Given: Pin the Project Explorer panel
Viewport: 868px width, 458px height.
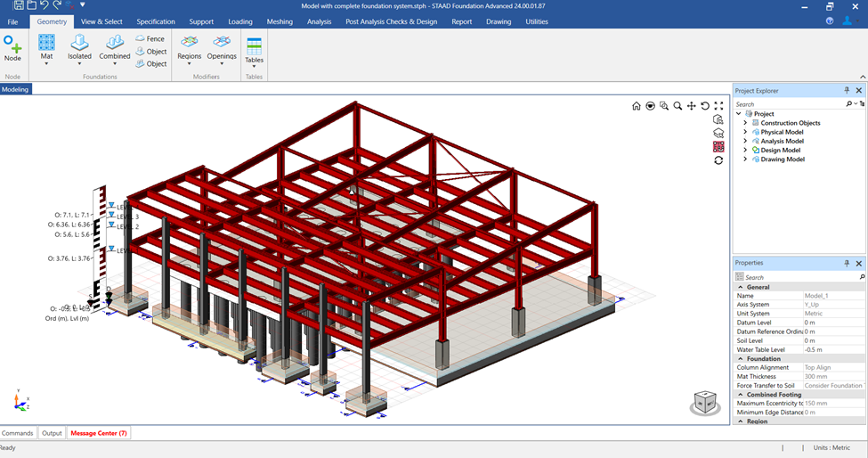Looking at the screenshot, I should click(x=847, y=90).
